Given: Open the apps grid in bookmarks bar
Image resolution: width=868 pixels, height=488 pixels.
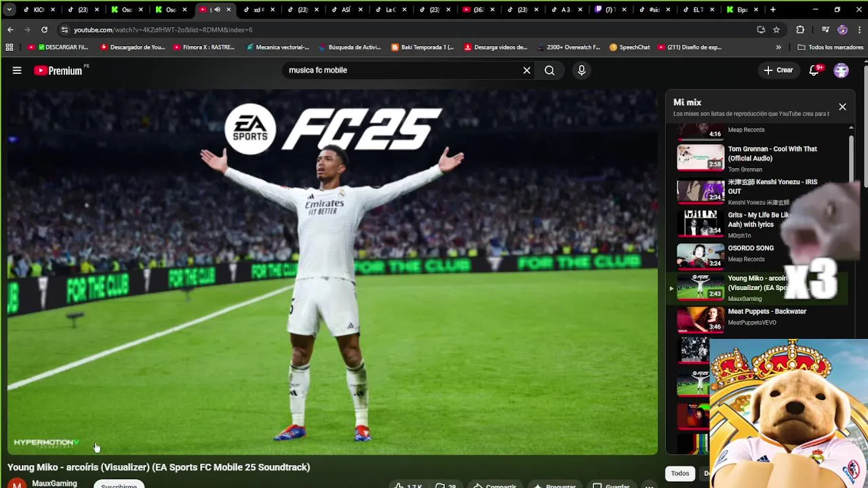Looking at the screenshot, I should tap(9, 47).
